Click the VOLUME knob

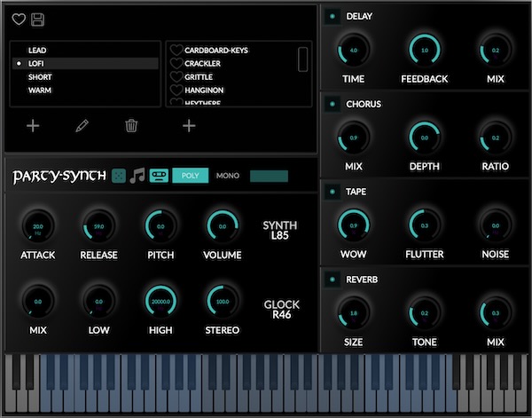(x=223, y=225)
